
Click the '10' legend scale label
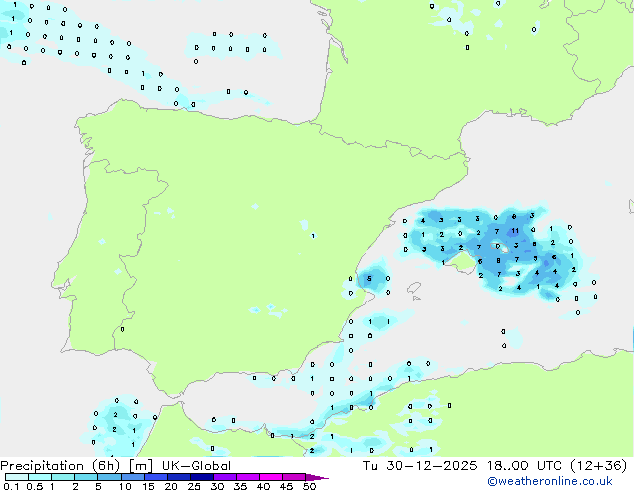pos(125,486)
